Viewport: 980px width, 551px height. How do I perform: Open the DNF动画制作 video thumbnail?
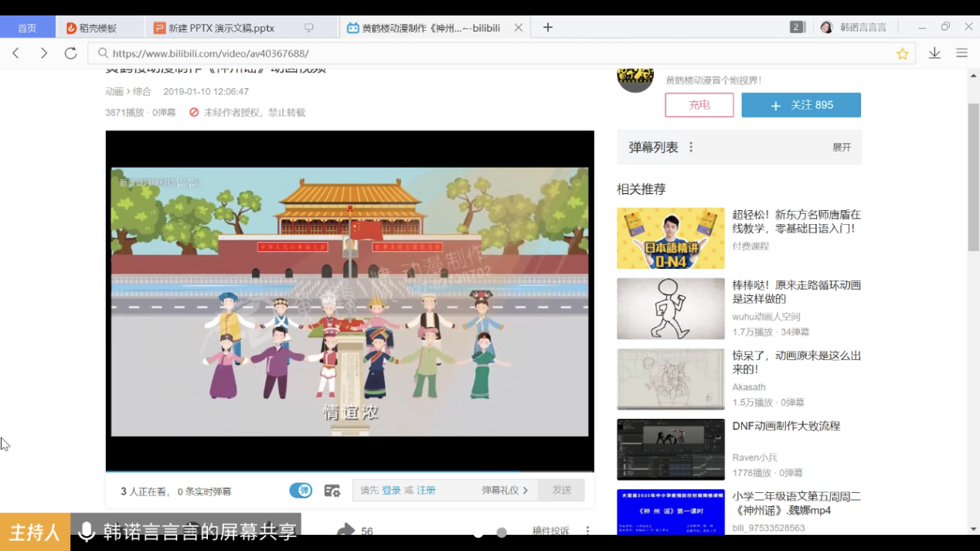(671, 450)
